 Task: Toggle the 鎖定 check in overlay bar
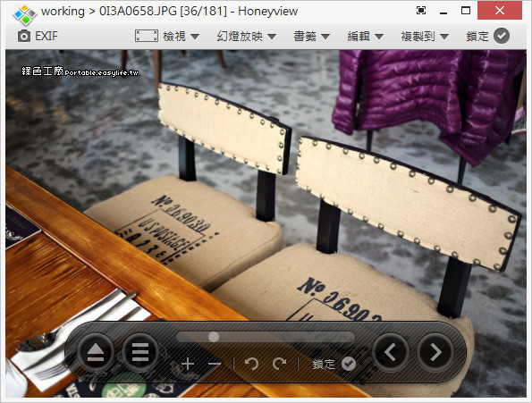click(349, 364)
